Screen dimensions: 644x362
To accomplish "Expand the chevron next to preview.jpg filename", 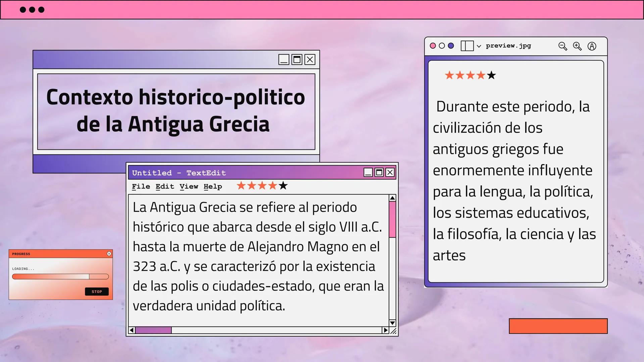I will [x=479, y=46].
